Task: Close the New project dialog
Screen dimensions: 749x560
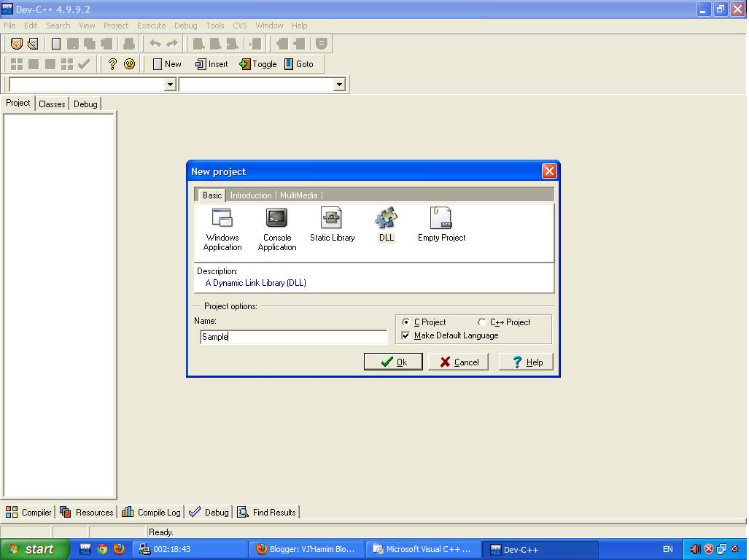Action: (549, 171)
